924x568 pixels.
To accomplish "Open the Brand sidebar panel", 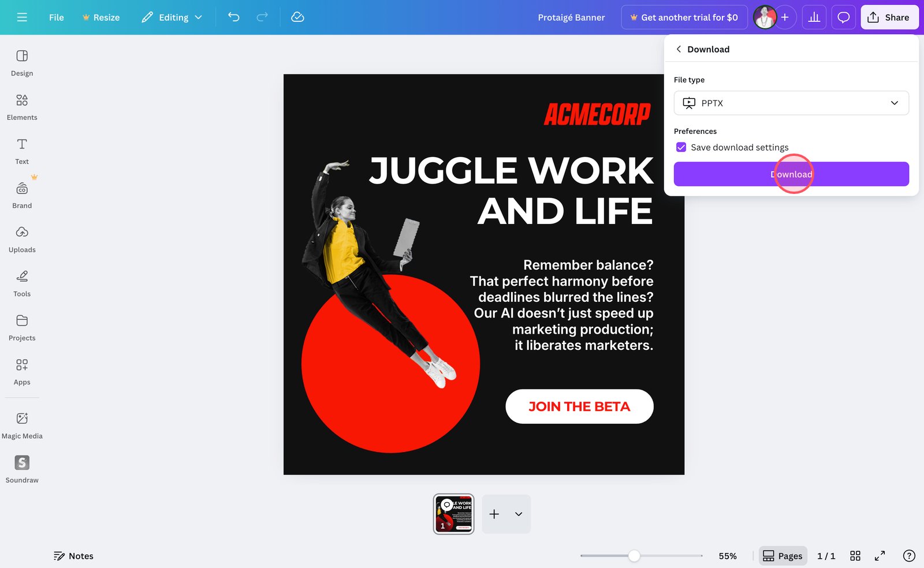I will (x=22, y=196).
